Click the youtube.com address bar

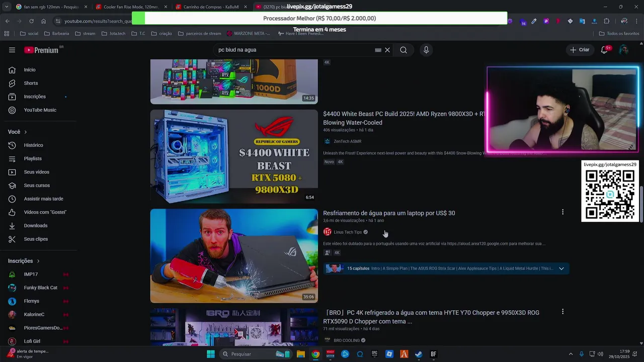(98, 21)
